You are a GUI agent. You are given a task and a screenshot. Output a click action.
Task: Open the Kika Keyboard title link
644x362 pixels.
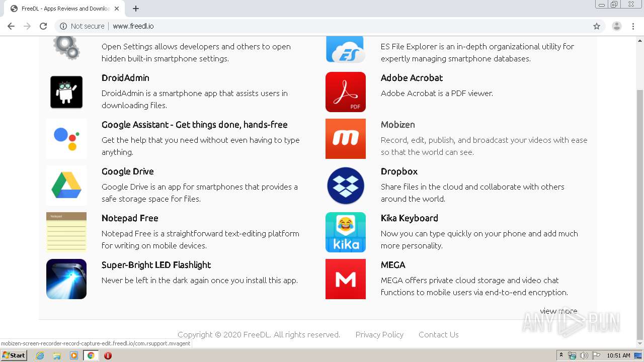410,218
